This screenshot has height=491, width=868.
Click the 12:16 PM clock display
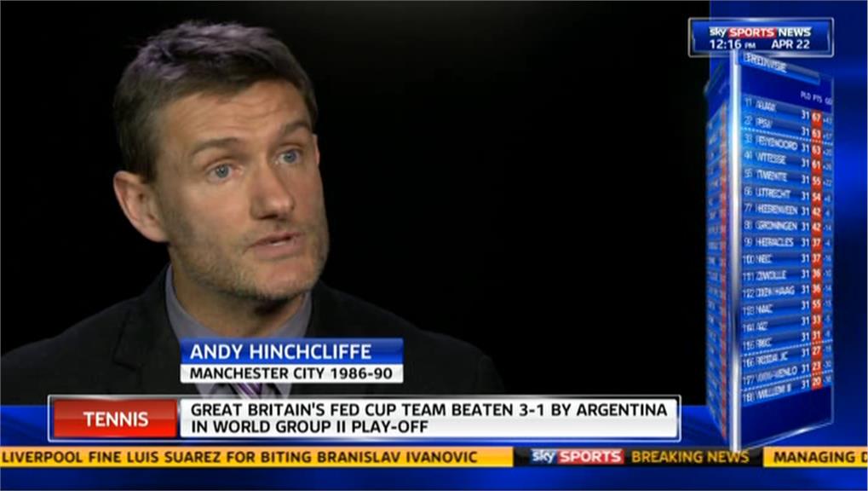(732, 44)
